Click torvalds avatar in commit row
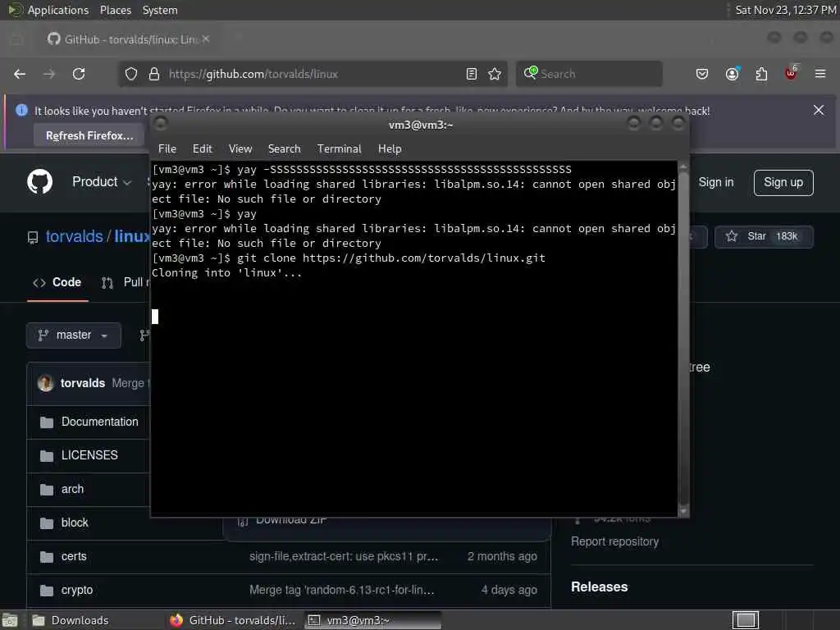 pos(46,383)
